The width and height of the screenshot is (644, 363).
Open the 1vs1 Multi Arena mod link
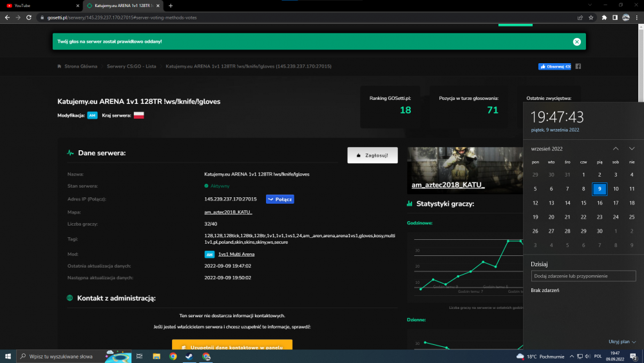[x=236, y=254]
